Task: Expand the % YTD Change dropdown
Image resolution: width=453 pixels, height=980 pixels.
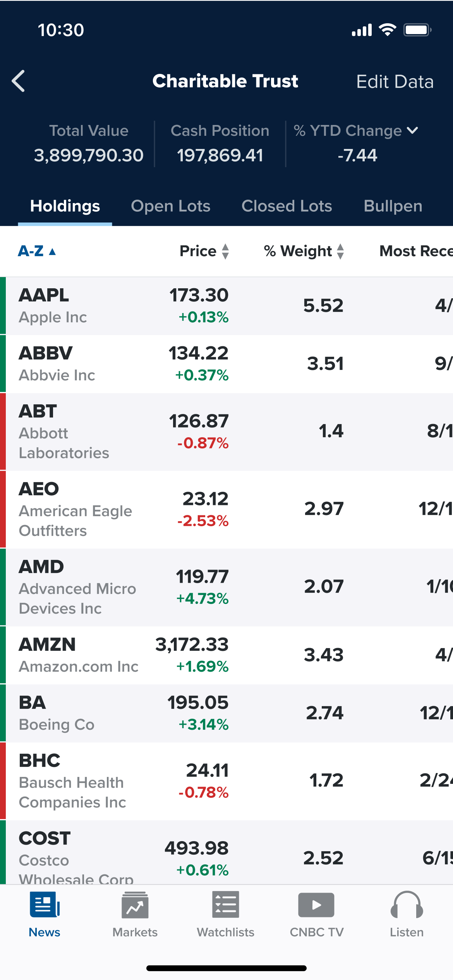Action: (x=413, y=130)
